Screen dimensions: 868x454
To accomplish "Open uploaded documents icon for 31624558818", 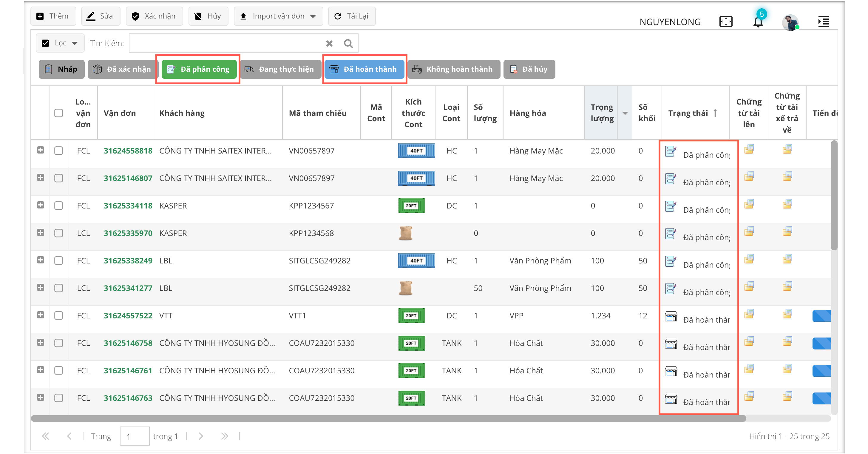I will 749,149.
